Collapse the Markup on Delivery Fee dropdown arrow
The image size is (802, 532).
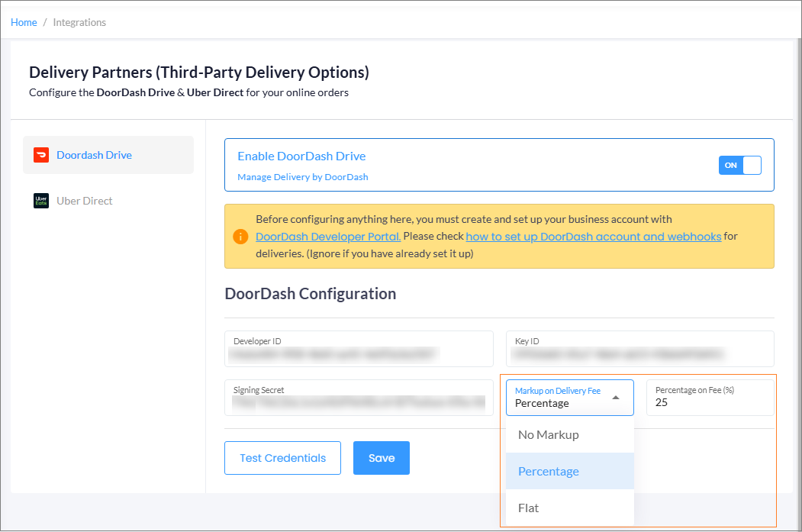pyautogui.click(x=616, y=398)
